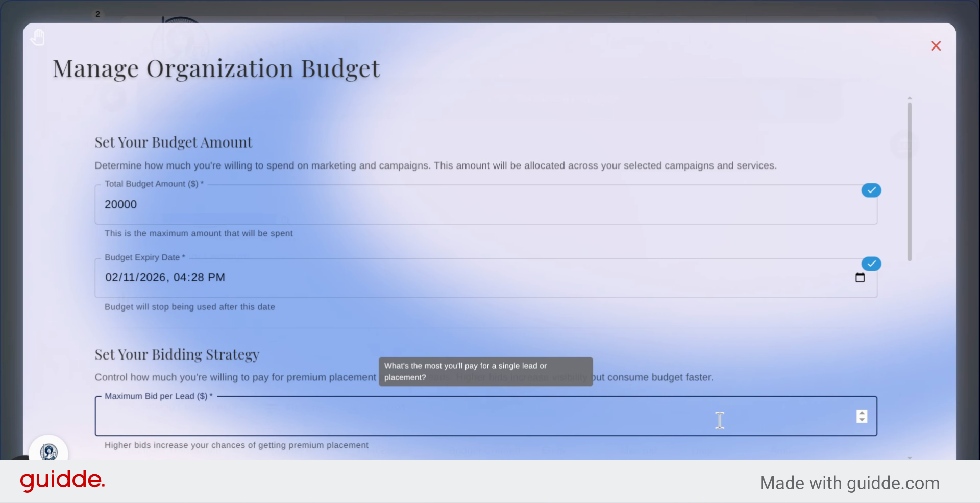Click the value 20000 in the budget field

[120, 204]
